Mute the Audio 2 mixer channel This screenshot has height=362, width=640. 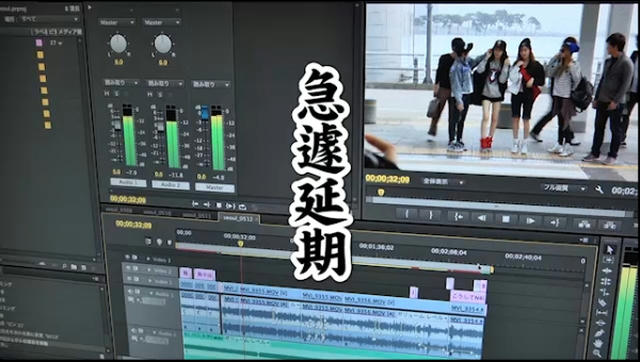[x=150, y=94]
